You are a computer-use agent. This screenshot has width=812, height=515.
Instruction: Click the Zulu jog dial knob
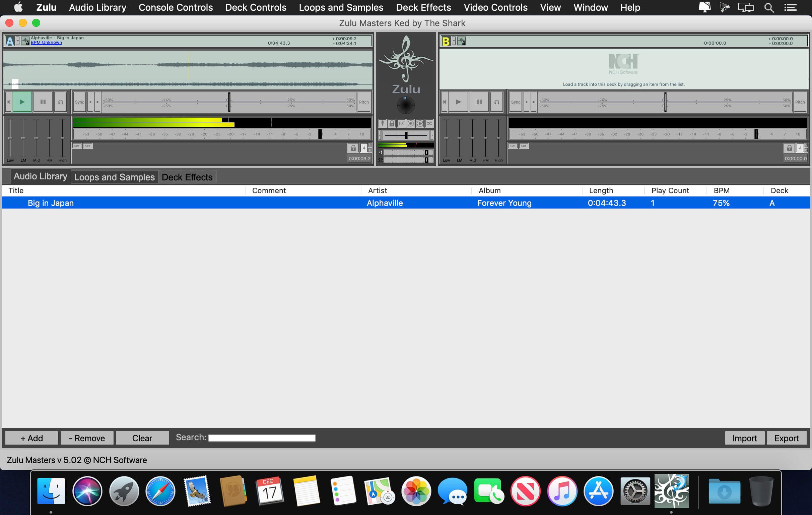(406, 105)
